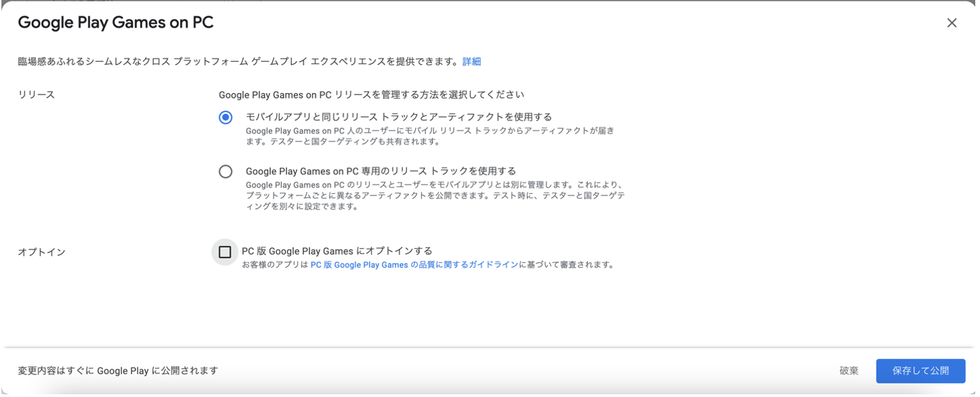Open the 品質に関するガイドライン link

[x=414, y=265]
